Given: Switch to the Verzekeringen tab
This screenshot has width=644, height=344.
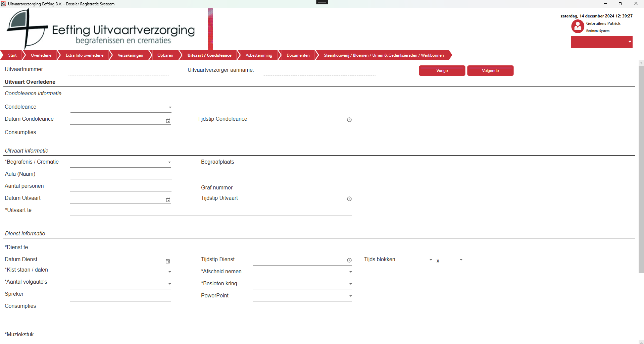Looking at the screenshot, I should (x=130, y=55).
